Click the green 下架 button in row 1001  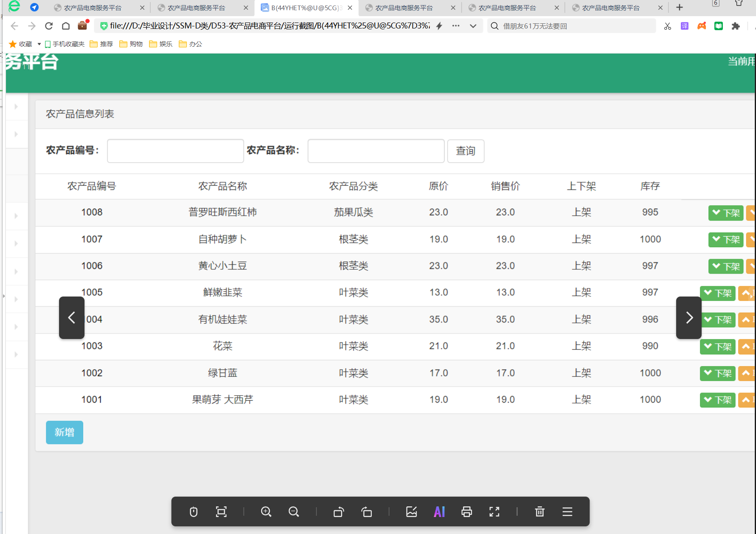717,400
